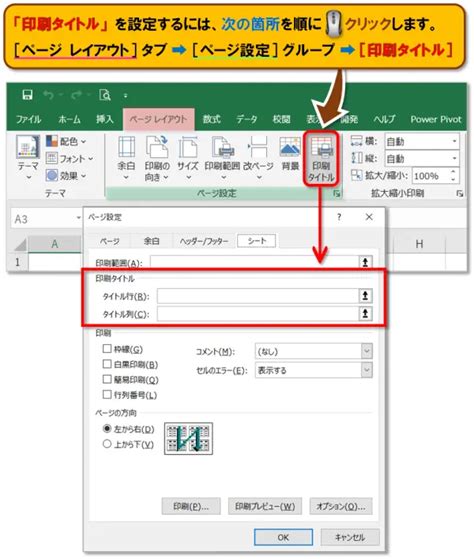Image resolution: width=474 pixels, height=559 pixels.
Task: Switch to the 余白 tab in dialog
Action: click(x=151, y=241)
